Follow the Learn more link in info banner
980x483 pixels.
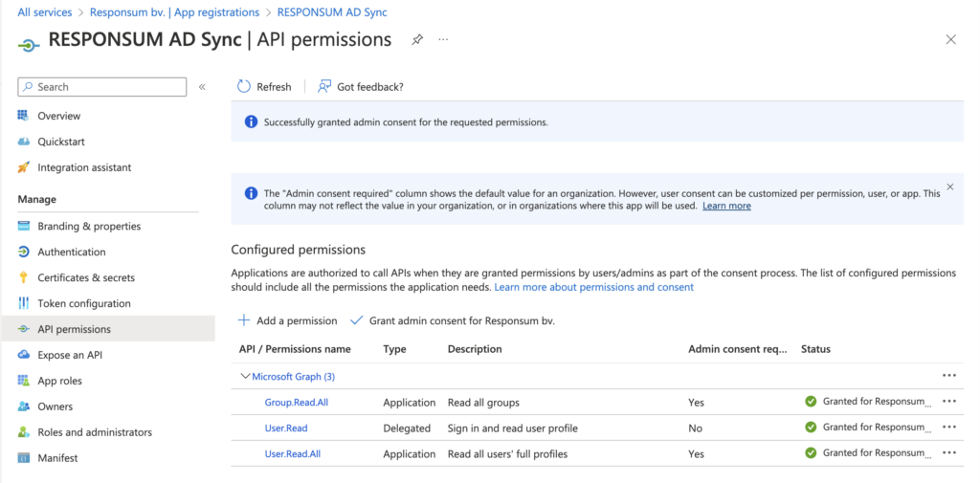click(x=726, y=206)
